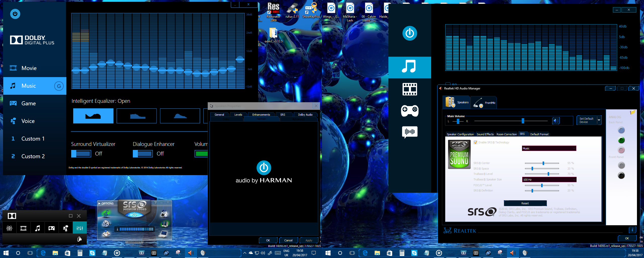Open Custom 2 profile in Dolby Digital Plus

35,156
